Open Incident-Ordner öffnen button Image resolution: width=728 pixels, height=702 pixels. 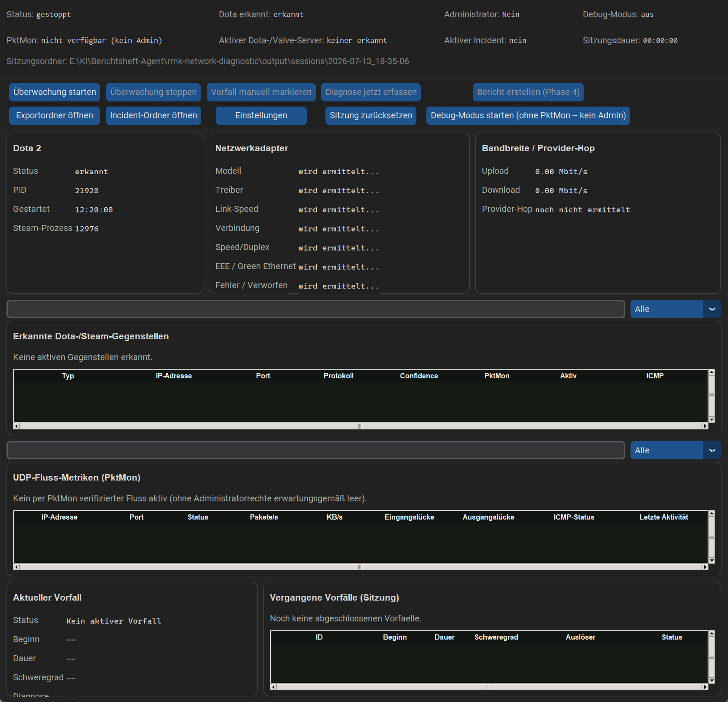click(x=153, y=116)
